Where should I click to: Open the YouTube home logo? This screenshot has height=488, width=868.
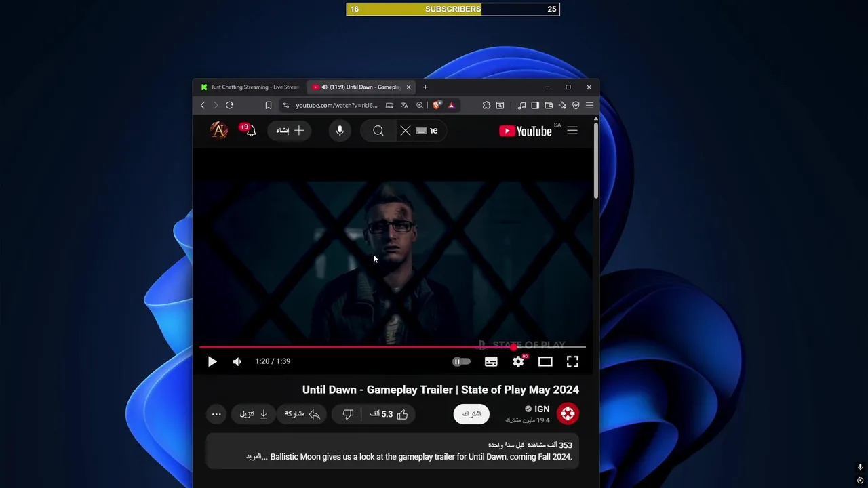[526, 131]
